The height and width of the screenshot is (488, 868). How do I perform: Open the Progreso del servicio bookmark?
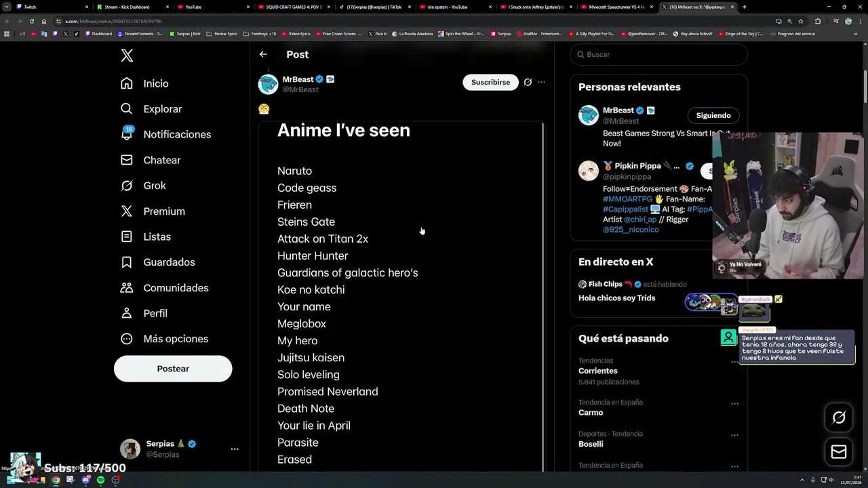[x=793, y=34]
